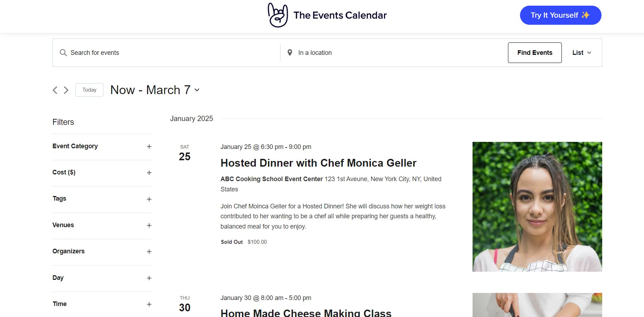Click the search magnifying glass icon
Image resolution: width=644 pixels, height=317 pixels.
63,52
